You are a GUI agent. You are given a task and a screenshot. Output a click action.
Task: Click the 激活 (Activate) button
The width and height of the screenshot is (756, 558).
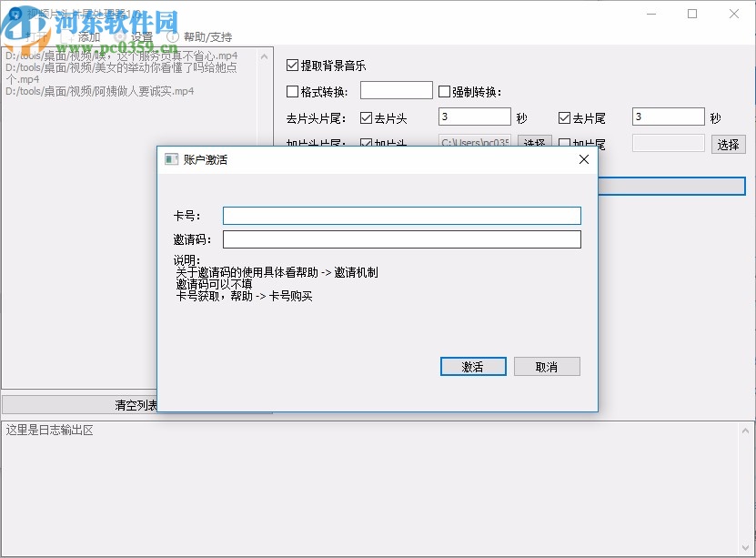472,366
